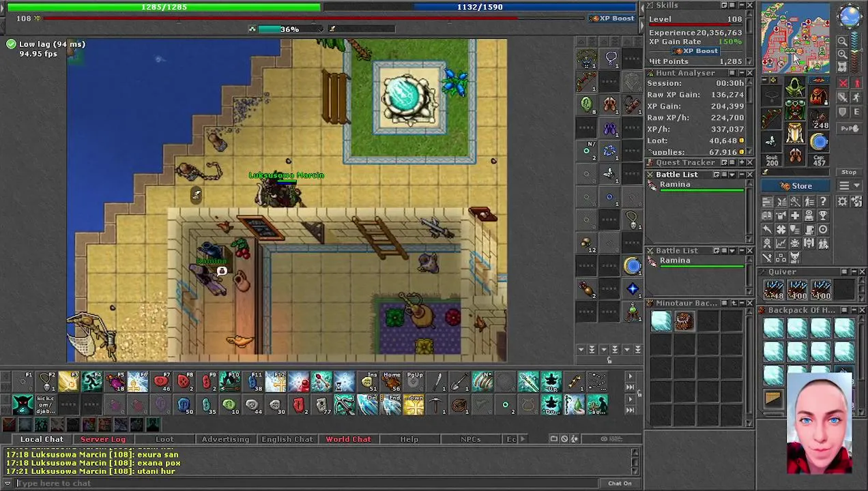Open the Cyclopedia book icon
868x491 pixels.
[767, 215]
